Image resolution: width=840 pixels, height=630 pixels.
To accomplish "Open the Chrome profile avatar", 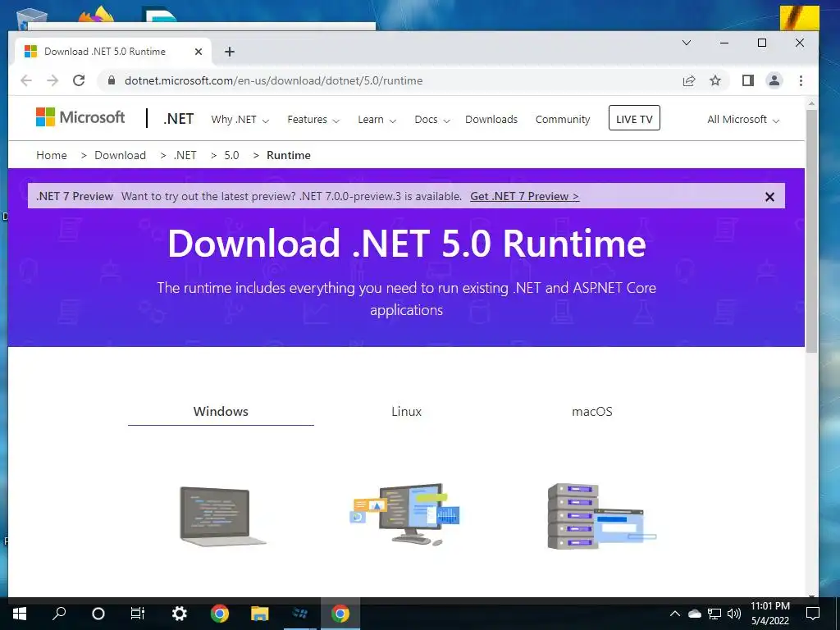I will point(774,81).
